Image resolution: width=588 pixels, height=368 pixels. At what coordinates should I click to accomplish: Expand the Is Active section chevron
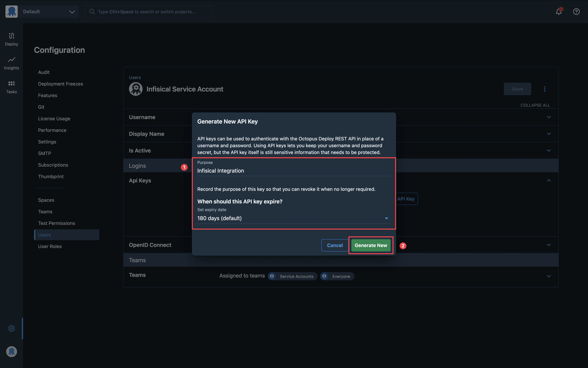[549, 150]
